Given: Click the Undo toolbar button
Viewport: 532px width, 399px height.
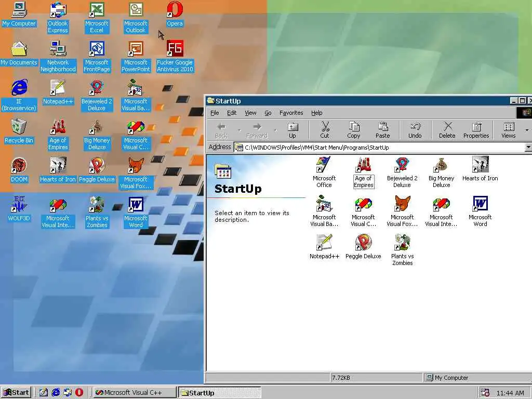Looking at the screenshot, I should click(x=415, y=130).
